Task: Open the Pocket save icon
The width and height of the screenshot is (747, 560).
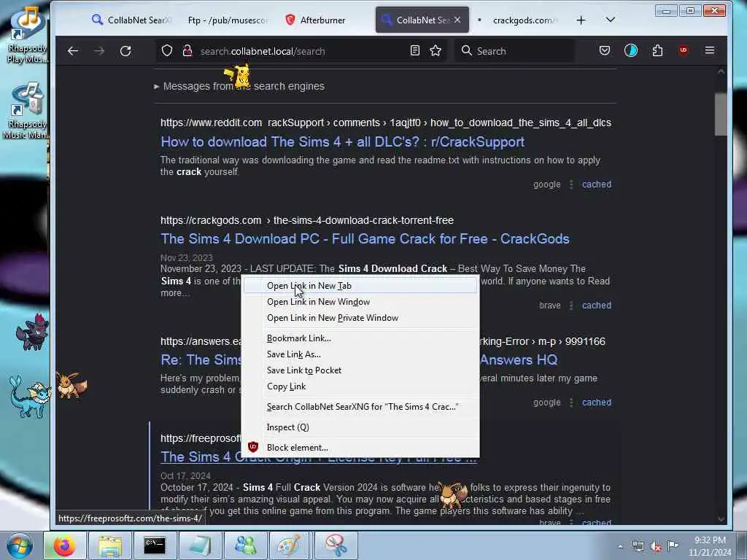Action: pos(605,50)
